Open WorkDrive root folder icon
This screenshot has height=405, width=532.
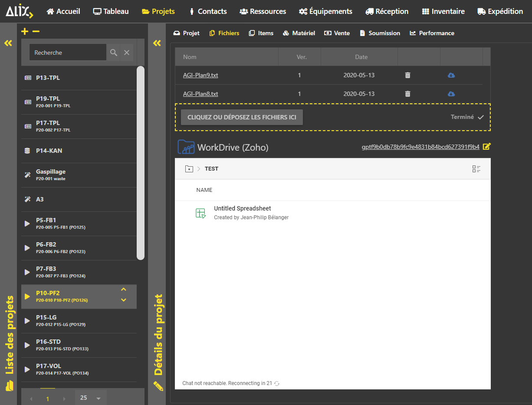(x=189, y=169)
